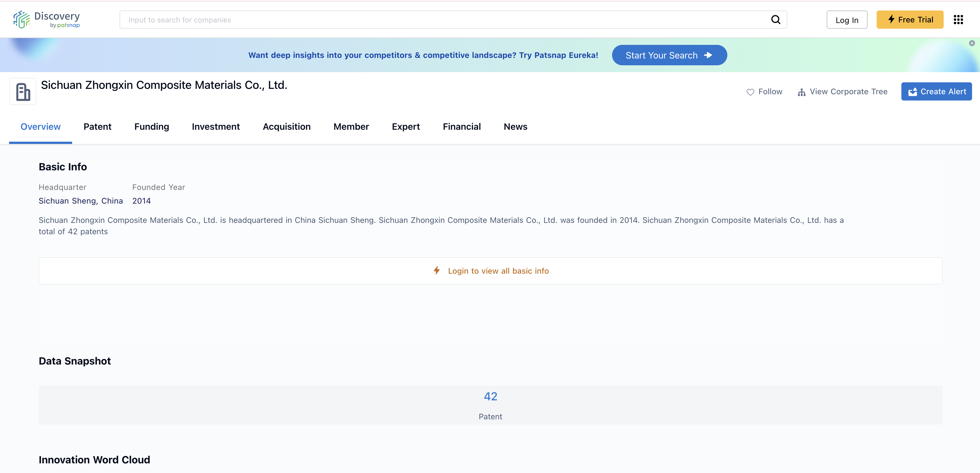980x473 pixels.
Task: Click Start Your Search button
Action: pyautogui.click(x=669, y=55)
